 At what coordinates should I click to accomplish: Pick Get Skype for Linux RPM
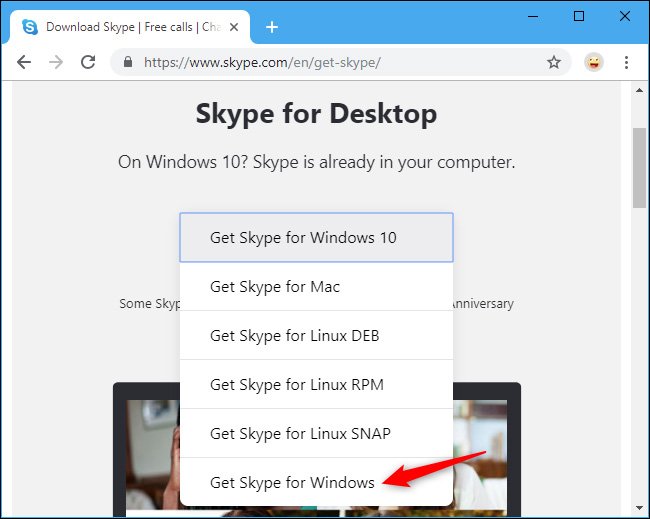tap(316, 385)
